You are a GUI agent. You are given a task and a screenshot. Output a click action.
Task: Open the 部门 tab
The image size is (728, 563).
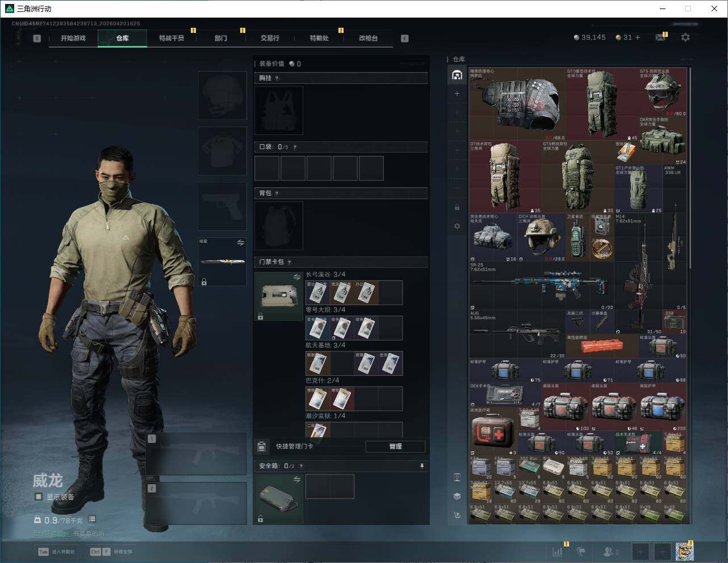click(221, 38)
